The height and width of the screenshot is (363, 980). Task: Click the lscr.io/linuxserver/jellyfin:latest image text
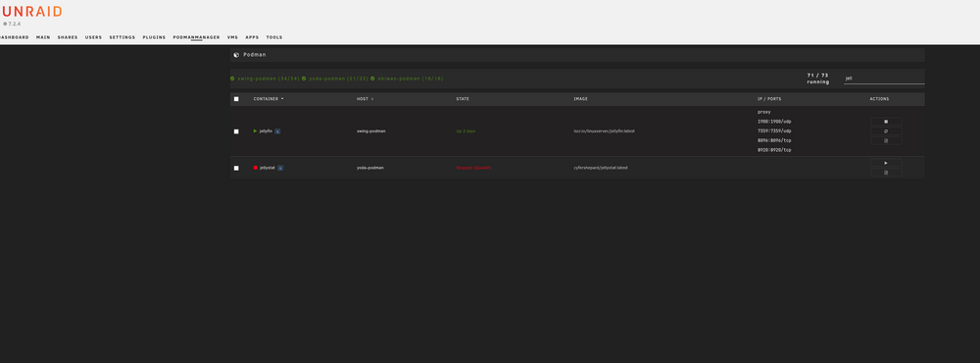tap(605, 131)
